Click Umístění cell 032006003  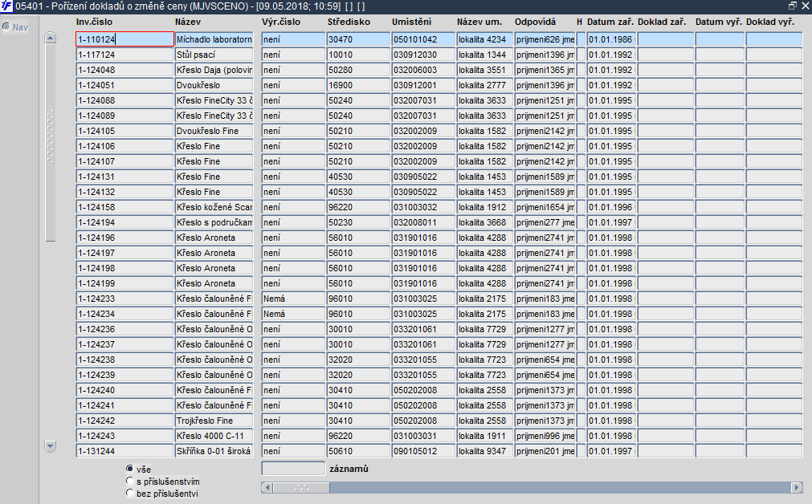coord(423,70)
